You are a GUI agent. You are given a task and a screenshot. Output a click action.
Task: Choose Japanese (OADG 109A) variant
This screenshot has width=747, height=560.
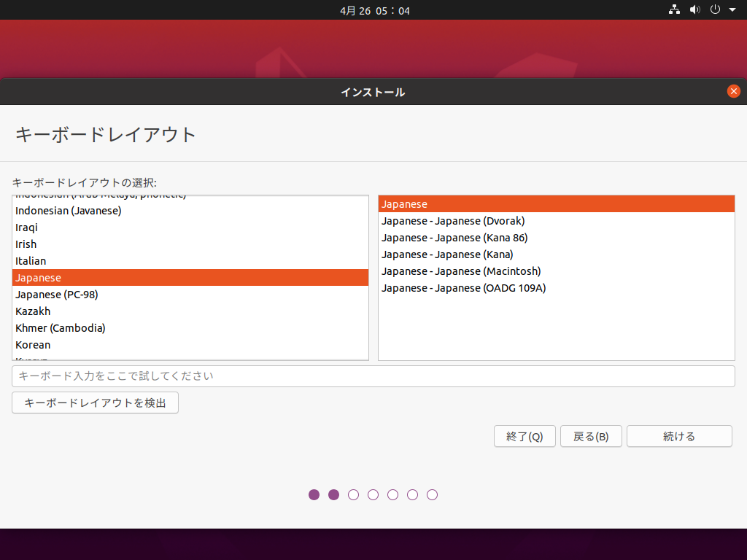[x=557, y=287]
